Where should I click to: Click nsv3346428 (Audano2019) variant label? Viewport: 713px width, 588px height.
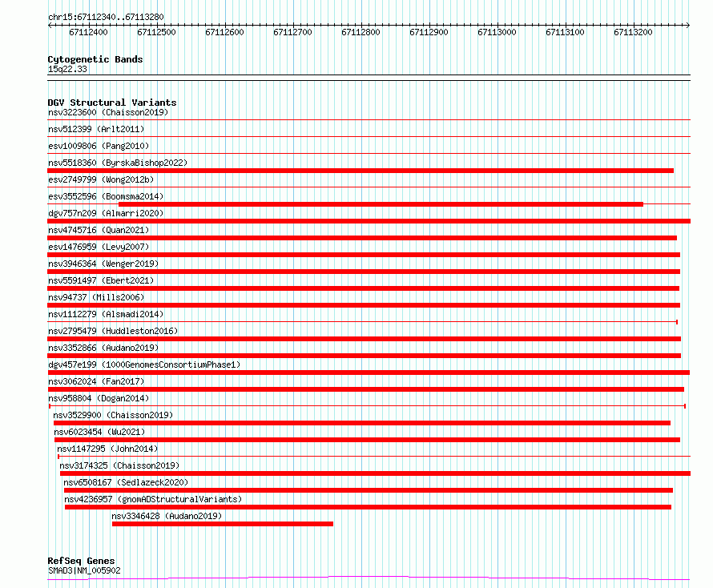(x=167, y=516)
